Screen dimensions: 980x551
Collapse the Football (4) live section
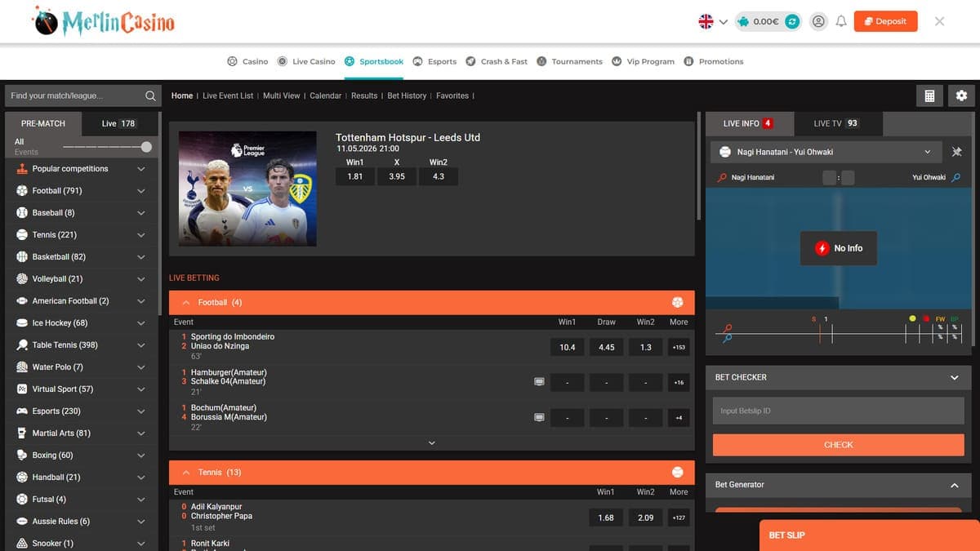(186, 302)
